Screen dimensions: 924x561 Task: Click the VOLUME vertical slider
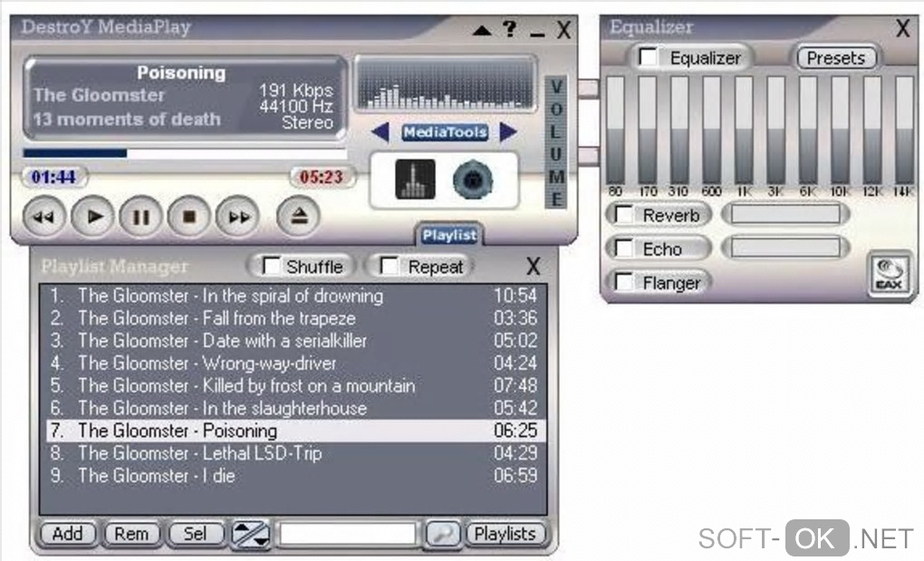(x=555, y=142)
